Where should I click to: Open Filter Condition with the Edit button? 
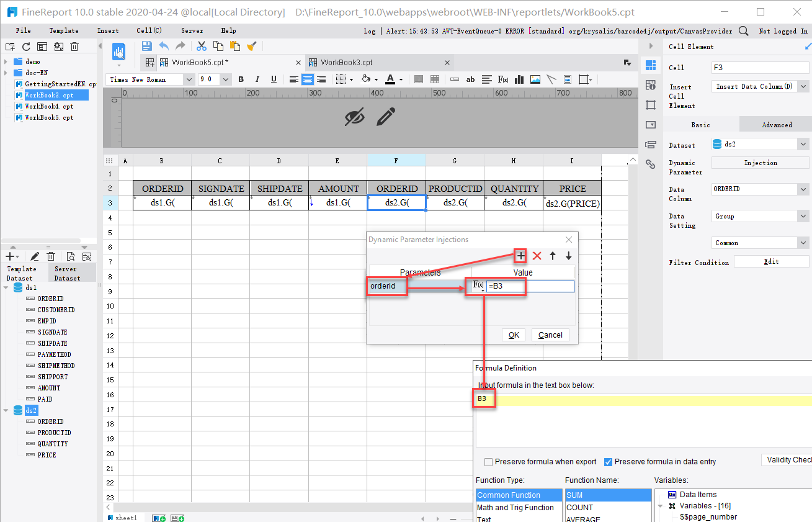coord(771,261)
